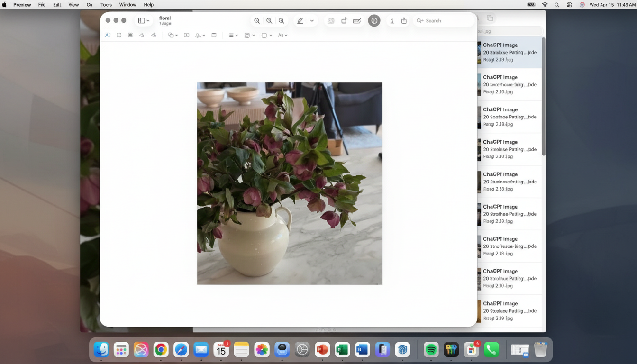Expand the Shapes tool dropdown
The height and width of the screenshot is (364, 637).
pyautogui.click(x=173, y=35)
